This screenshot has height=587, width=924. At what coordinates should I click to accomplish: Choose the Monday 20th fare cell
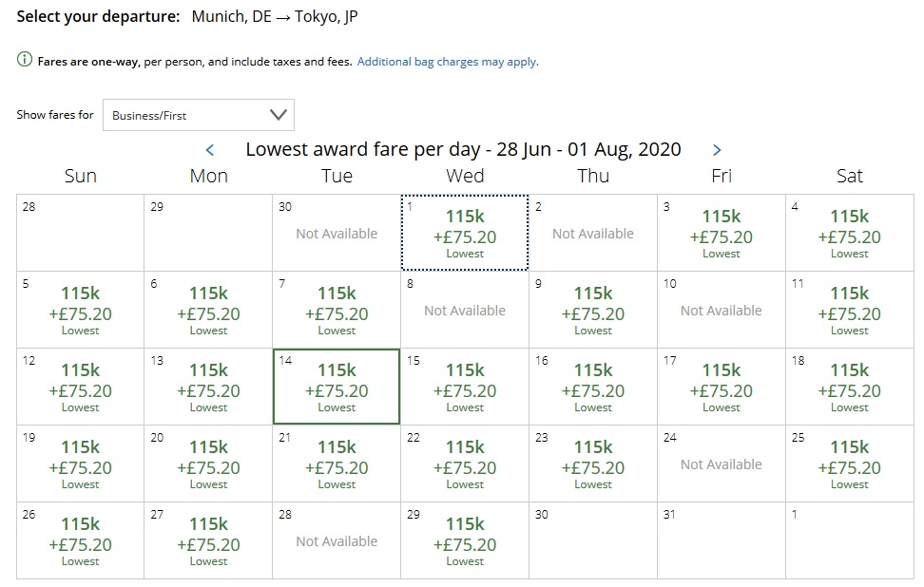pyautogui.click(x=208, y=464)
